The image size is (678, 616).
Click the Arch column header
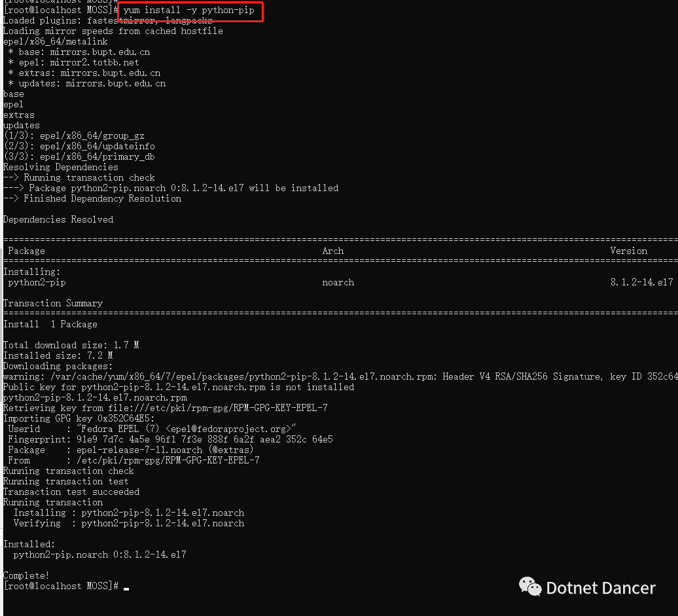(x=333, y=251)
